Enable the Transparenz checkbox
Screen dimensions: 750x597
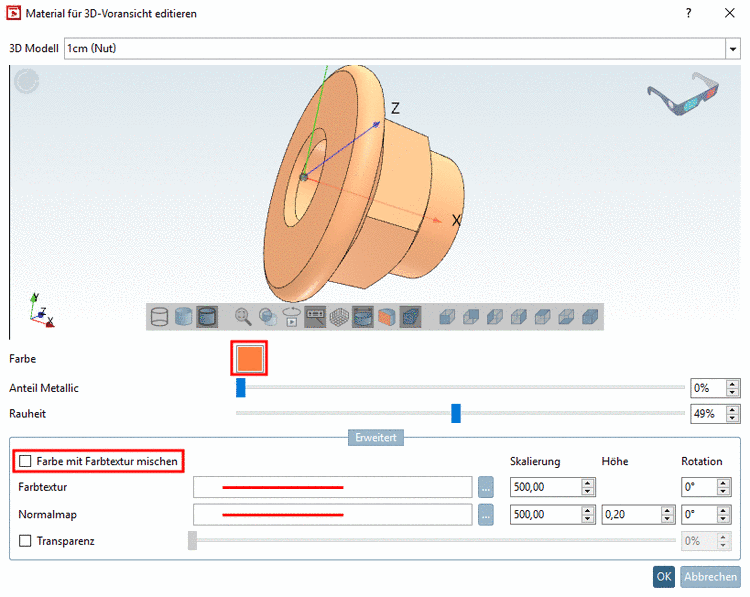tap(25, 541)
